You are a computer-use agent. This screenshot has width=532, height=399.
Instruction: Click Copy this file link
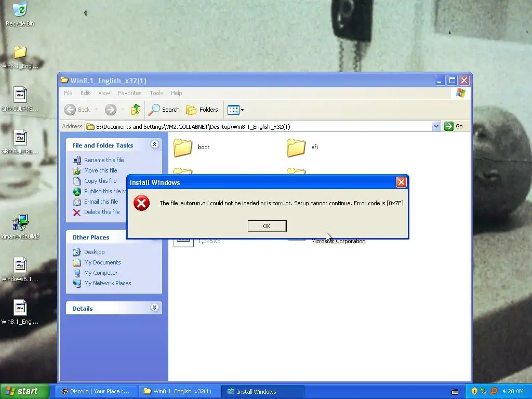coord(100,181)
